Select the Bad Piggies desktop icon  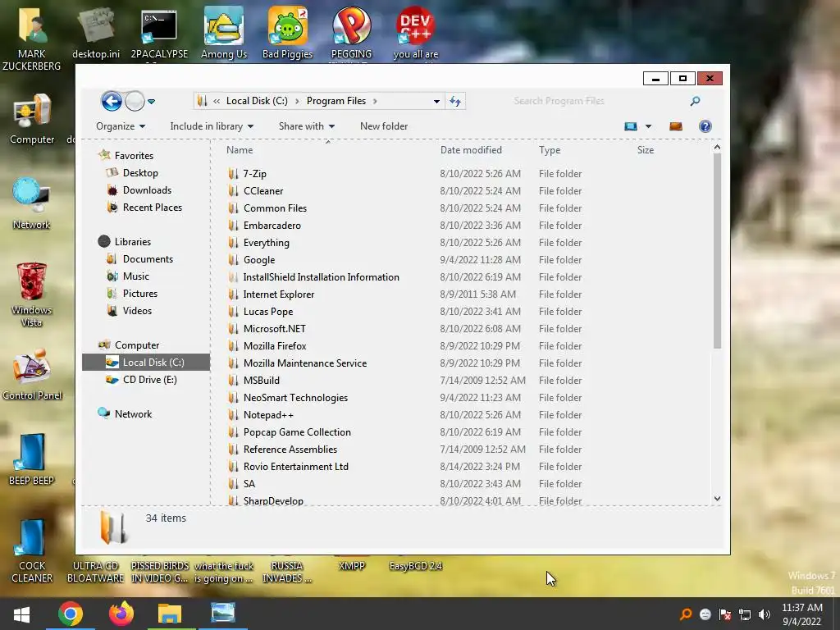(288, 32)
